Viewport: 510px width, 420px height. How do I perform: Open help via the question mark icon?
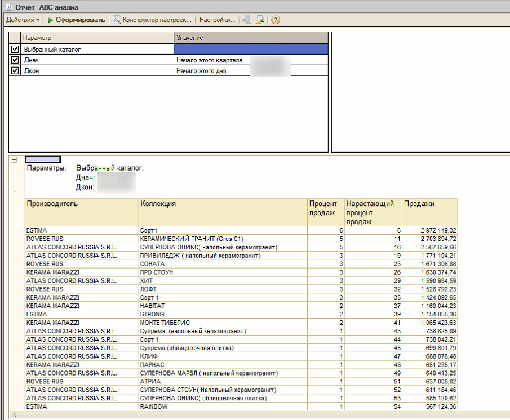coord(276,20)
